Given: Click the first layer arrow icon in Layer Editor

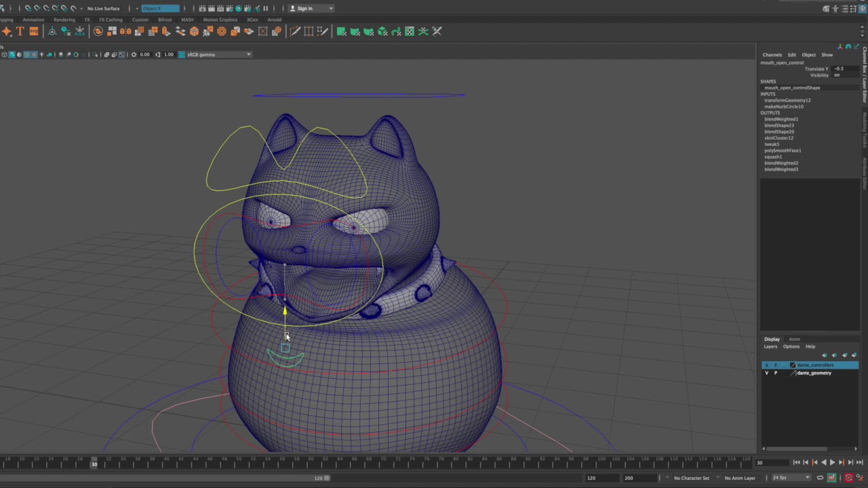Looking at the screenshot, I should tap(825, 355).
